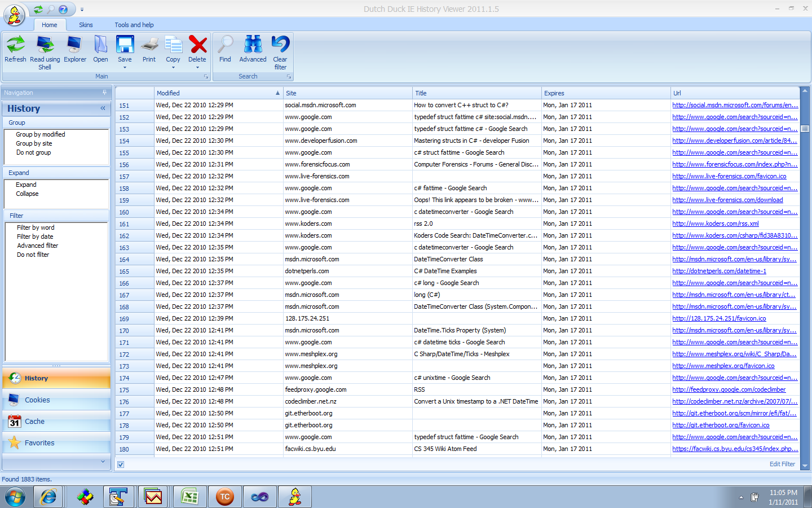
Task: Collapse the History navigation pane chevron
Action: [103, 108]
